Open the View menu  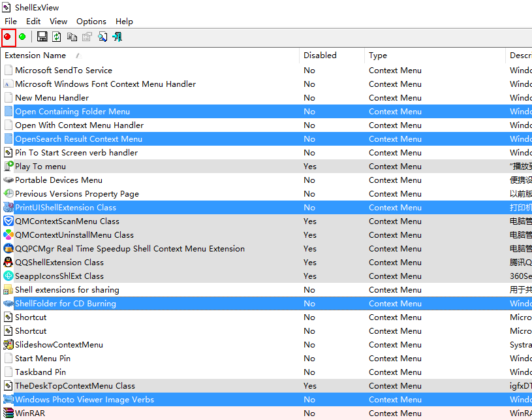coord(58,22)
